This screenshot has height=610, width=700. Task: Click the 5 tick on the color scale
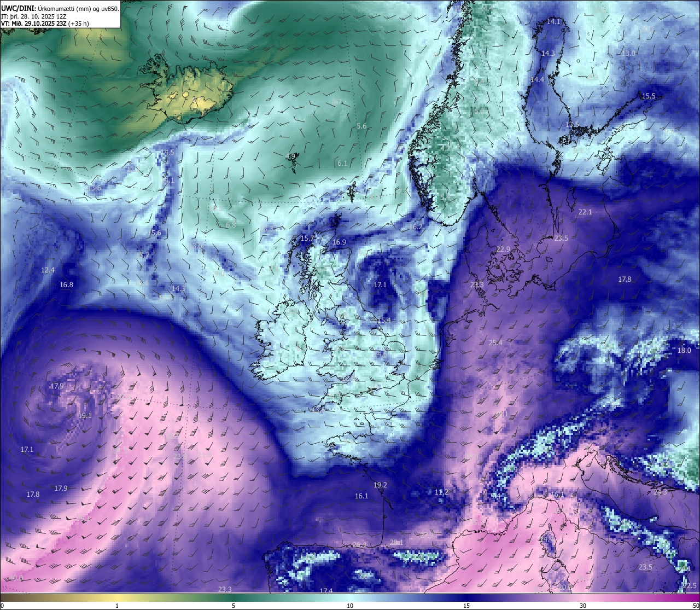[x=234, y=606]
